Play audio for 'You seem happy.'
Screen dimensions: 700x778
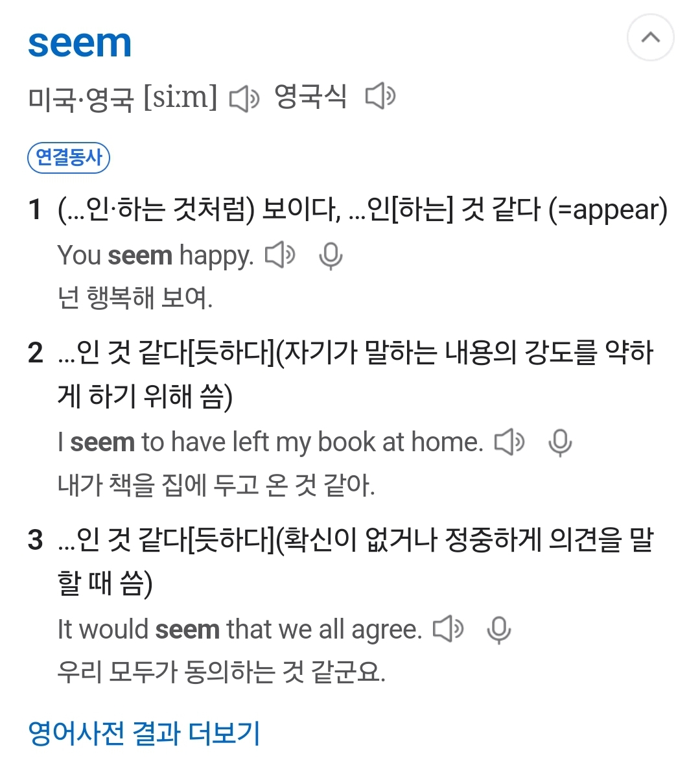point(280,255)
